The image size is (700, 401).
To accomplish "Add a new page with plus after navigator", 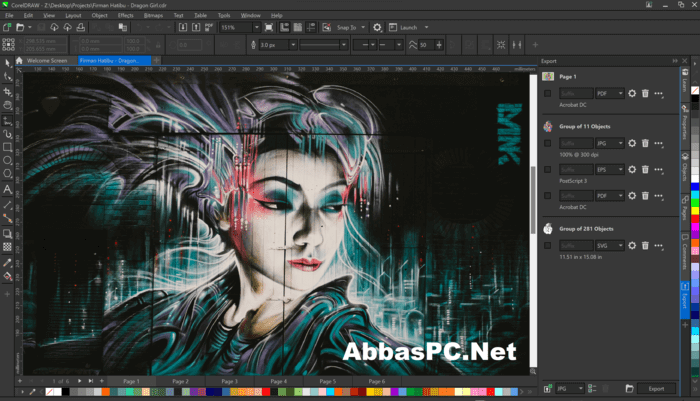I will [102, 381].
